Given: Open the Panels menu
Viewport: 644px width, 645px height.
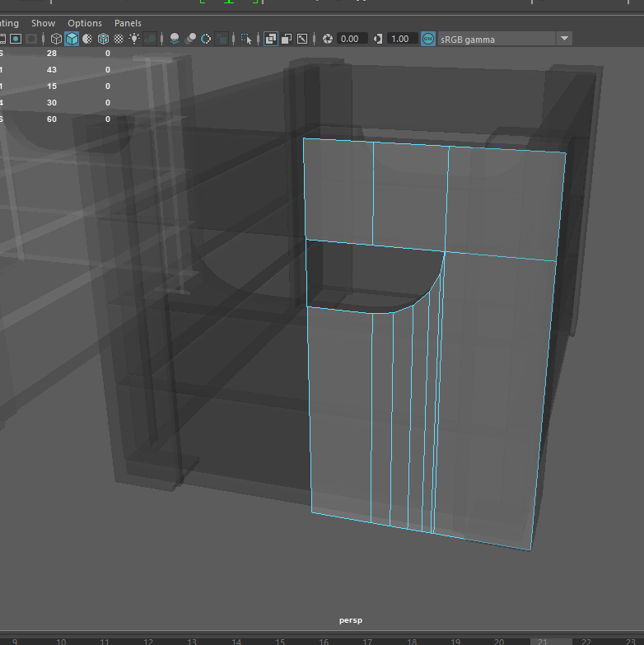Looking at the screenshot, I should pos(128,23).
